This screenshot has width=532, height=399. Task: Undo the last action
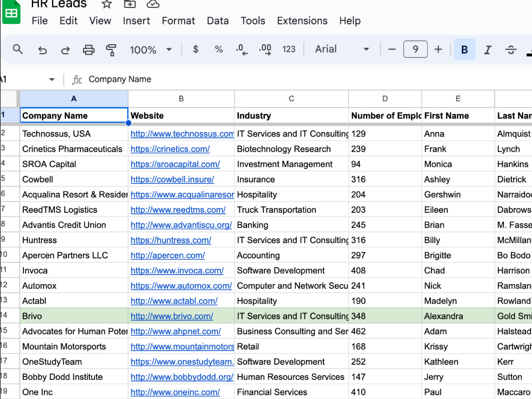[43, 50]
